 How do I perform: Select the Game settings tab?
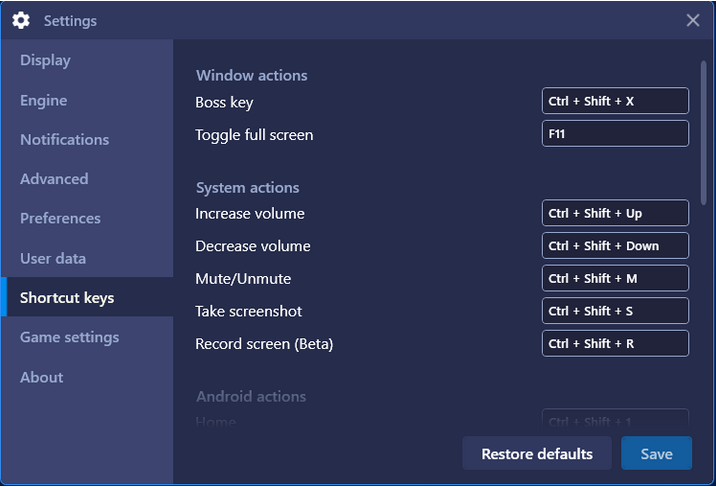tap(69, 337)
